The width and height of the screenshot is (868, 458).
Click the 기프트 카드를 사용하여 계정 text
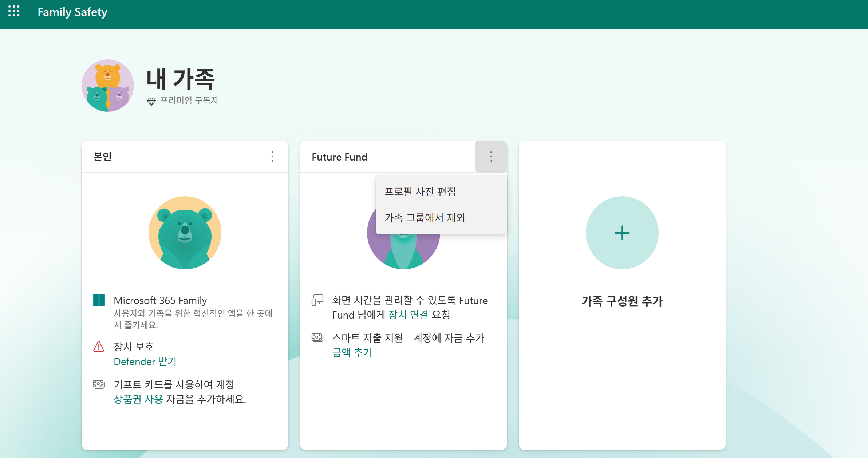(x=174, y=384)
